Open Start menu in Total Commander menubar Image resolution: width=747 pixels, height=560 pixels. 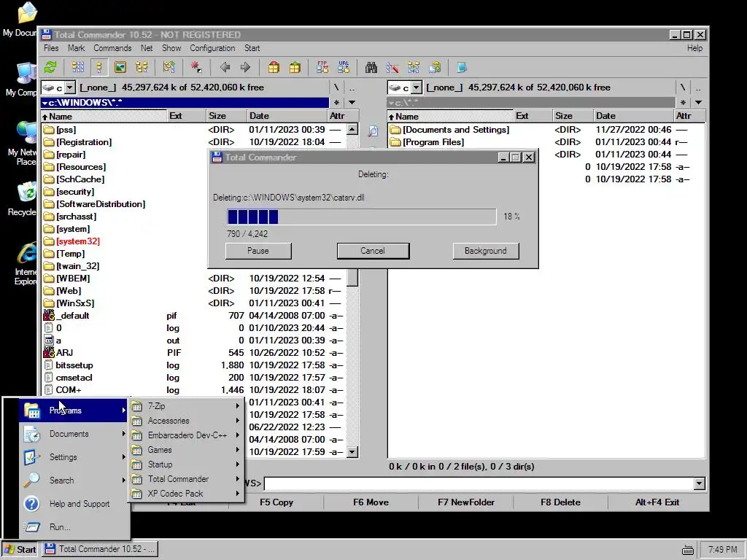(252, 48)
